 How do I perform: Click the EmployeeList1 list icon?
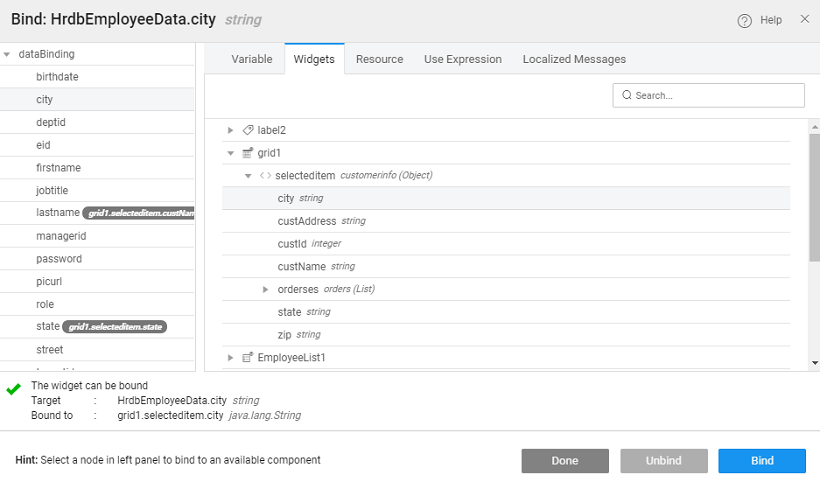(248, 357)
